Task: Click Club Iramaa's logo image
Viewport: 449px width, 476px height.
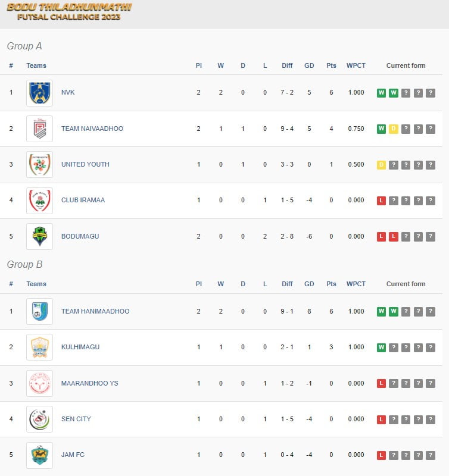Action: [x=39, y=201]
